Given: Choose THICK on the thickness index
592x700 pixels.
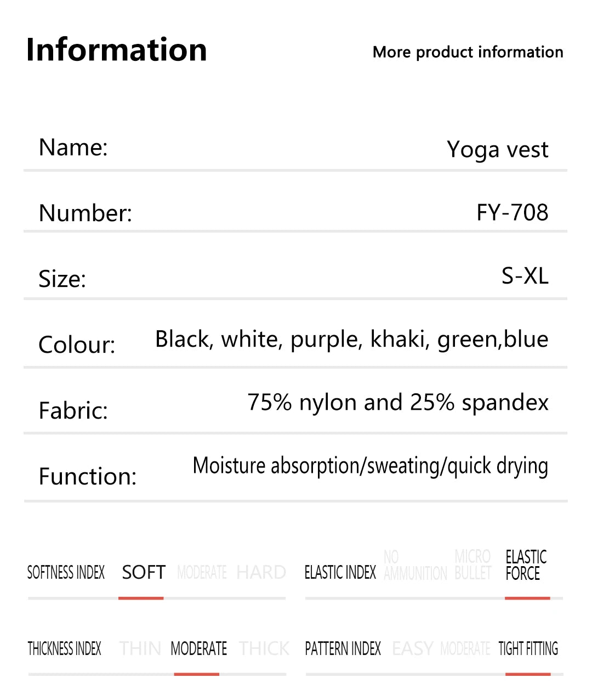Looking at the screenshot, I should click(264, 648).
